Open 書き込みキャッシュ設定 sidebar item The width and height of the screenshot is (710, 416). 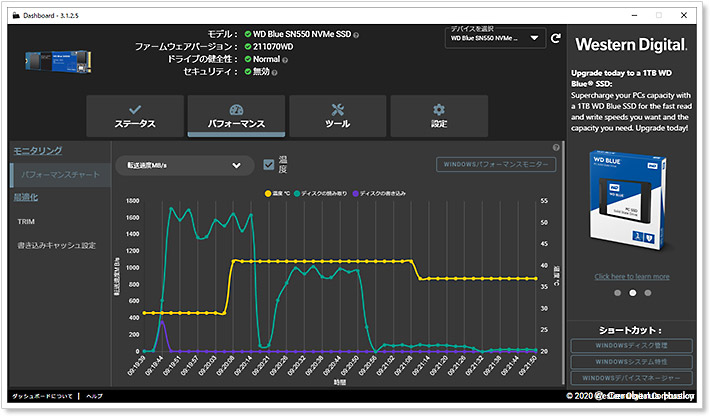pos(57,245)
